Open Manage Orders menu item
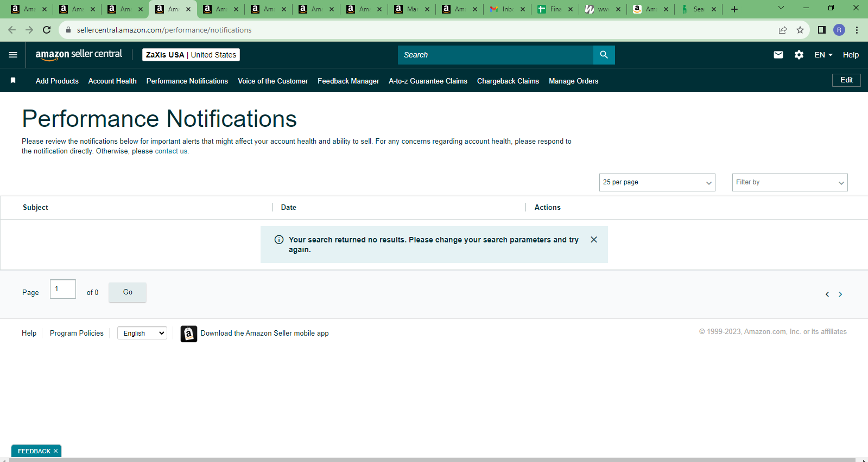The height and width of the screenshot is (462, 868). [574, 81]
